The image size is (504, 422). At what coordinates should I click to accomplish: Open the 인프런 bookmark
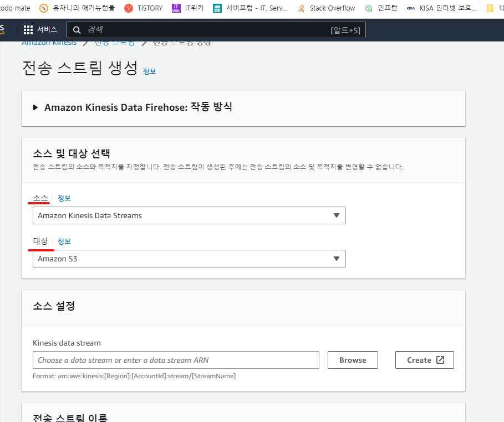pyautogui.click(x=381, y=8)
